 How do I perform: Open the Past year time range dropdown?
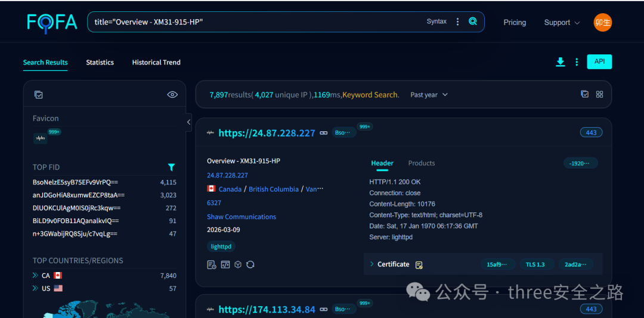(429, 95)
